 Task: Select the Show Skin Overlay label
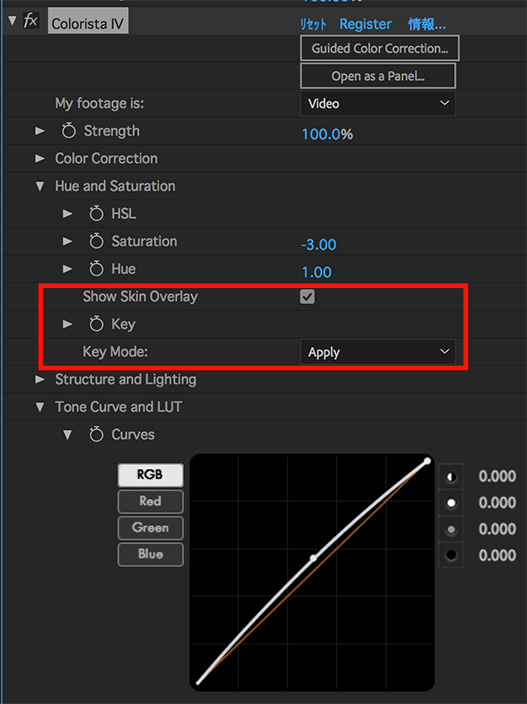pos(140,297)
